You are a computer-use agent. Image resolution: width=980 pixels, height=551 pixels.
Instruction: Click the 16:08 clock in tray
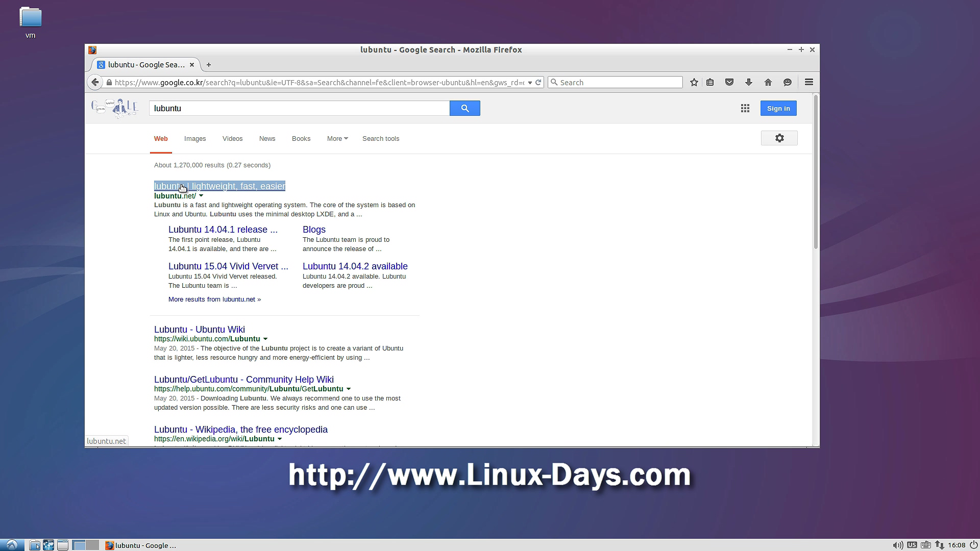[957, 545]
